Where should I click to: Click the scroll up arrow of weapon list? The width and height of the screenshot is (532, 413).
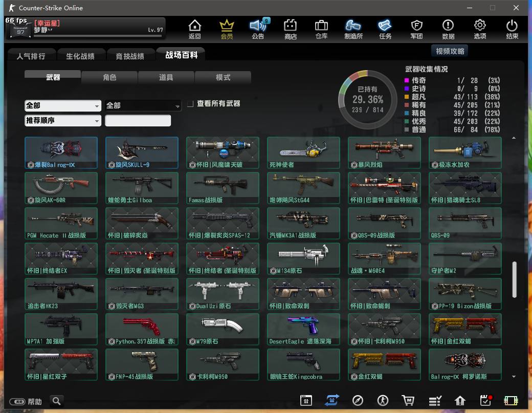514,138
